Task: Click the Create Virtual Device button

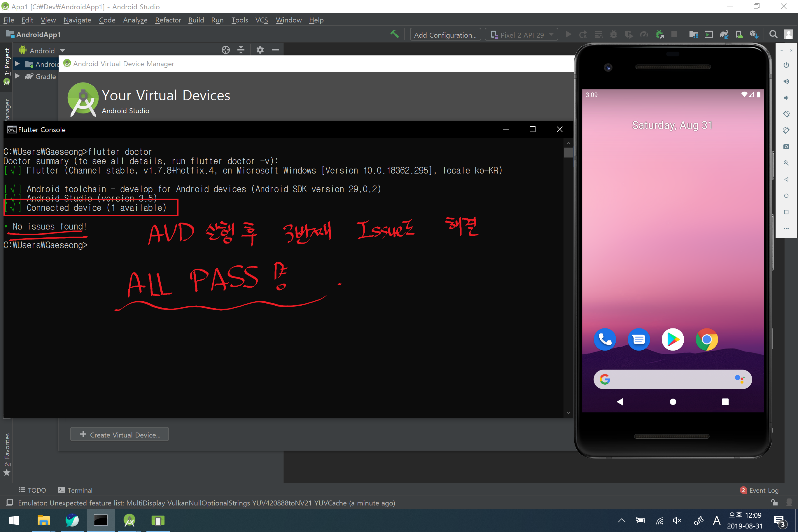Action: 119,434
